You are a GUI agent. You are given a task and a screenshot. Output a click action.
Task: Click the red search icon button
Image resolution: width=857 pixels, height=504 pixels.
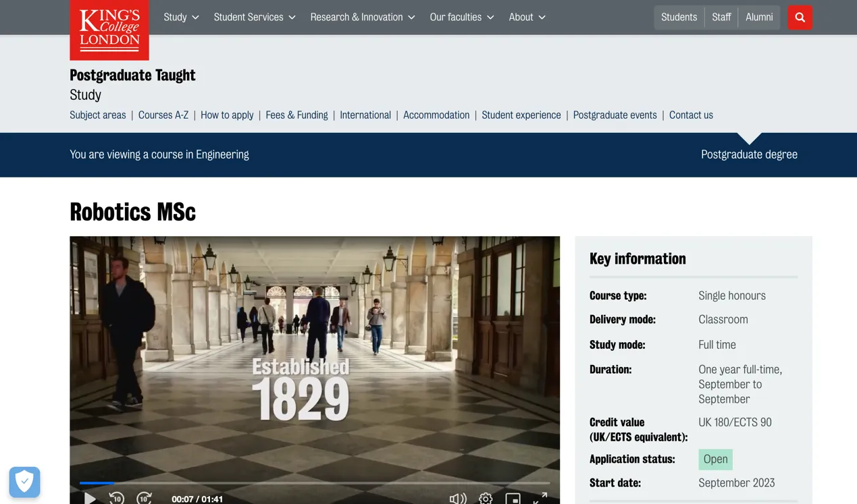point(800,18)
